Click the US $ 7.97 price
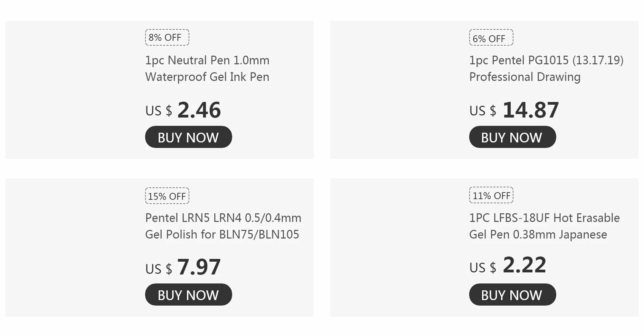 183,268
